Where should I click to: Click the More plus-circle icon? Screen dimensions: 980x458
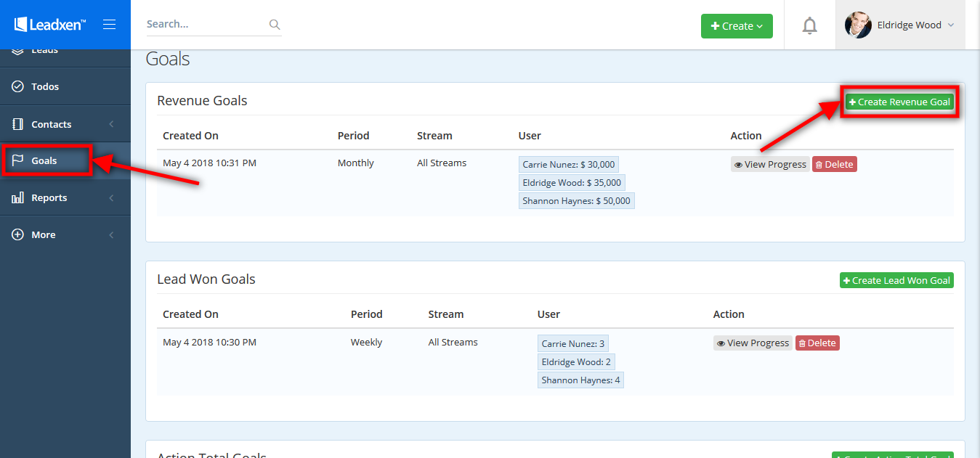click(x=18, y=234)
